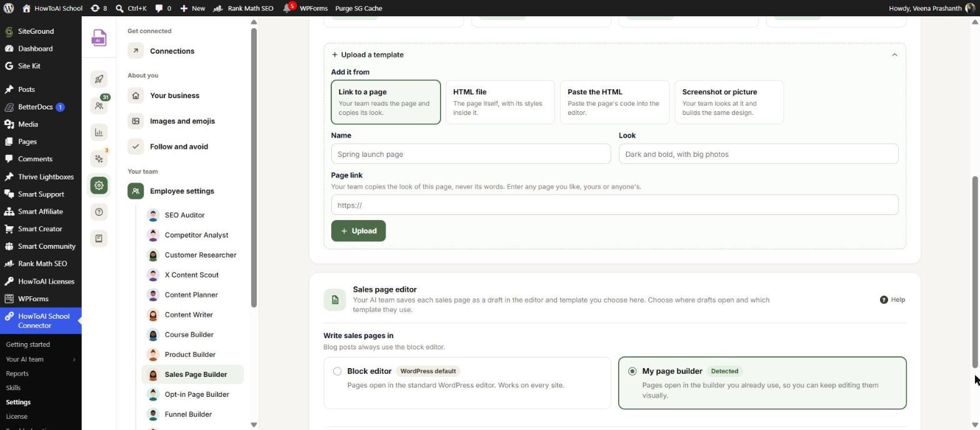This screenshot has height=430, width=980.
Task: Open Sales page editor Help link
Action: click(892, 300)
